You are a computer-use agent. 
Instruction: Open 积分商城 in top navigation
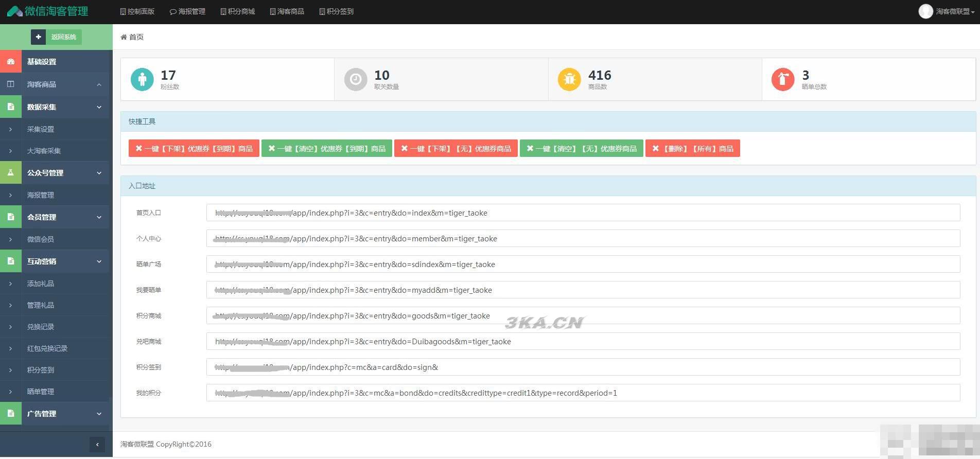238,11
